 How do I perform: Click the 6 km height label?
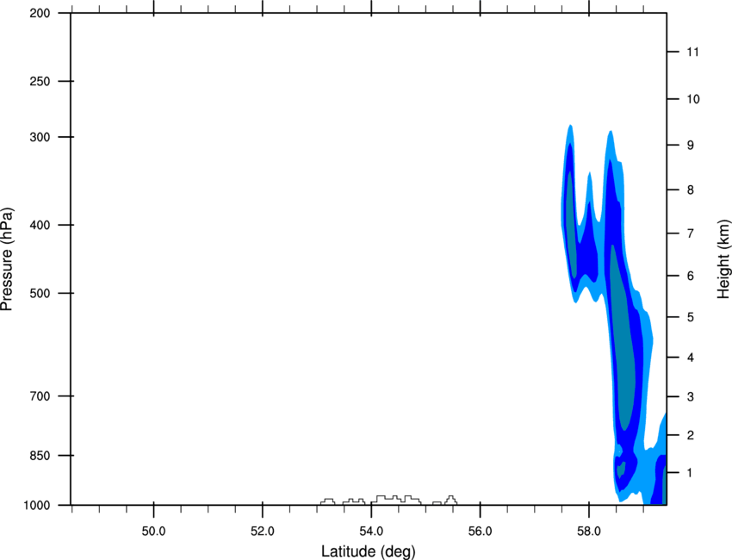pos(691,276)
